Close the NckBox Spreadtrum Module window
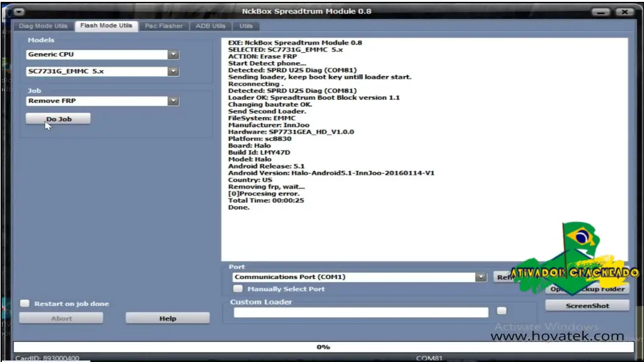This screenshot has height=362, width=644. (x=625, y=12)
